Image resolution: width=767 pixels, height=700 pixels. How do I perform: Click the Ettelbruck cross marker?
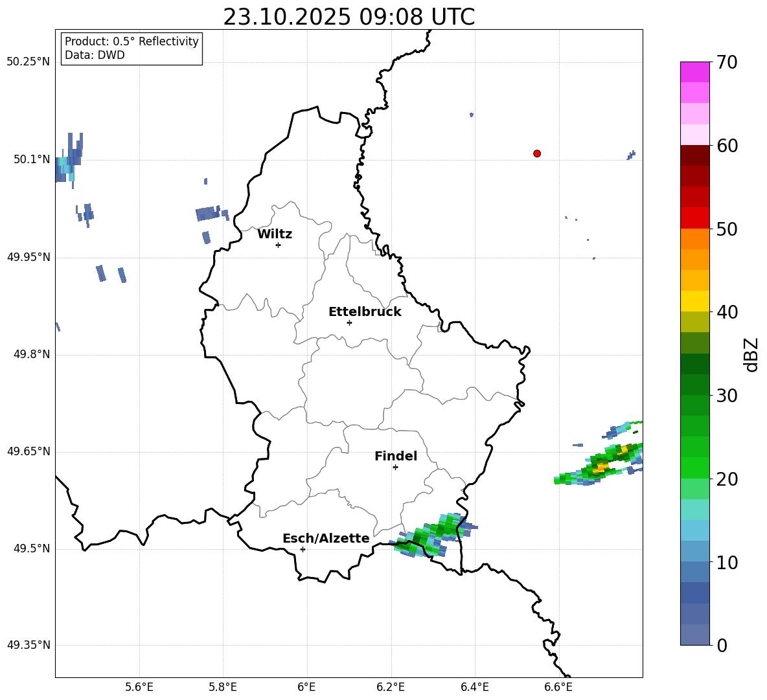click(x=349, y=322)
